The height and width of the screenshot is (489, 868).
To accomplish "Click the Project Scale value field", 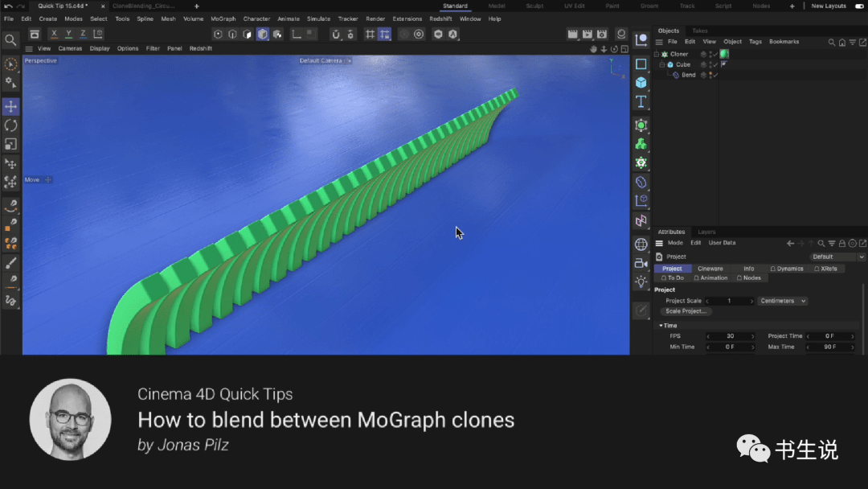I will pos(729,302).
